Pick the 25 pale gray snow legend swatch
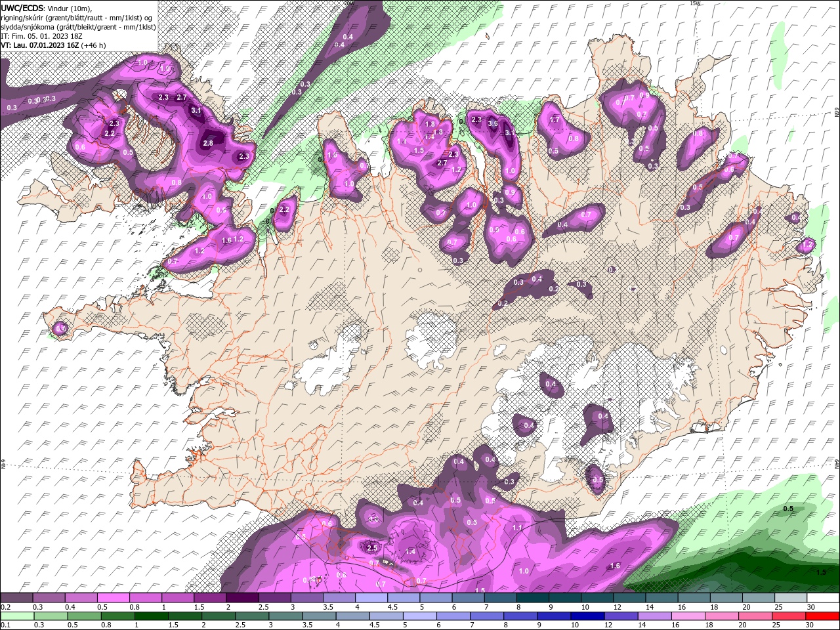Screen dimensions: 840x630 point(791,598)
